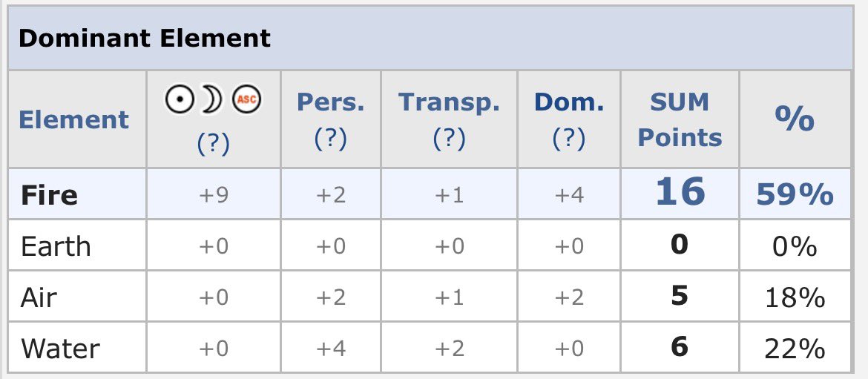Click the Pers. column header
The image size is (868, 379).
coord(330,102)
